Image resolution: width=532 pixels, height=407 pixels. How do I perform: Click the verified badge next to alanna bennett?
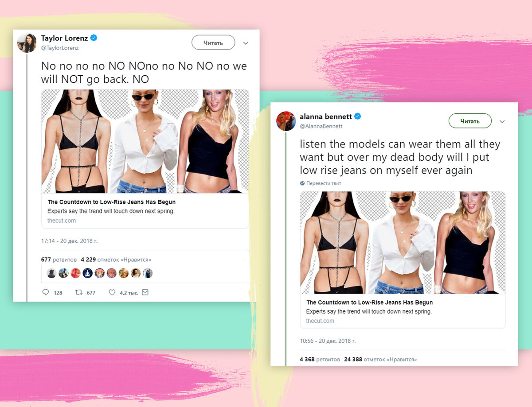357,116
